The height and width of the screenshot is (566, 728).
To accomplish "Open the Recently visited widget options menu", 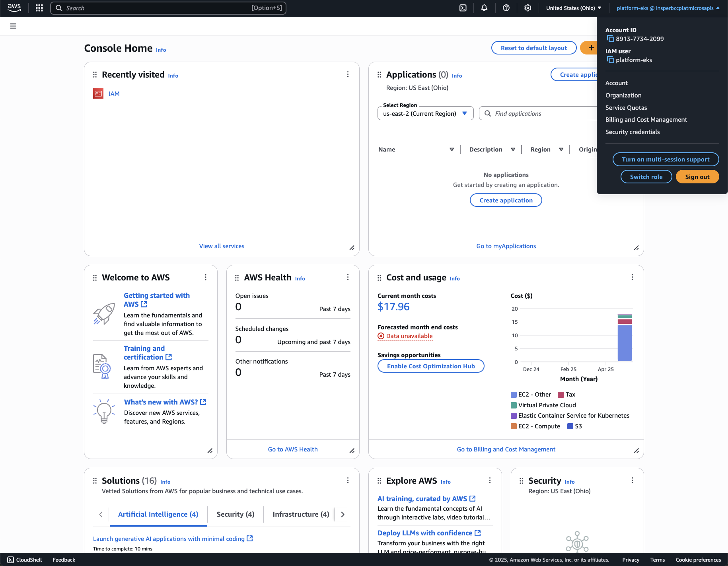I will 348,74.
